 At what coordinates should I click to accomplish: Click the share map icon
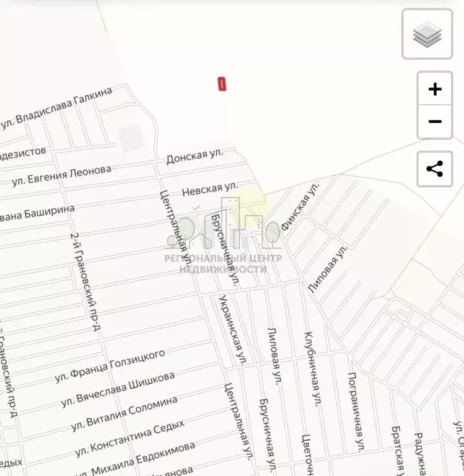point(434,169)
